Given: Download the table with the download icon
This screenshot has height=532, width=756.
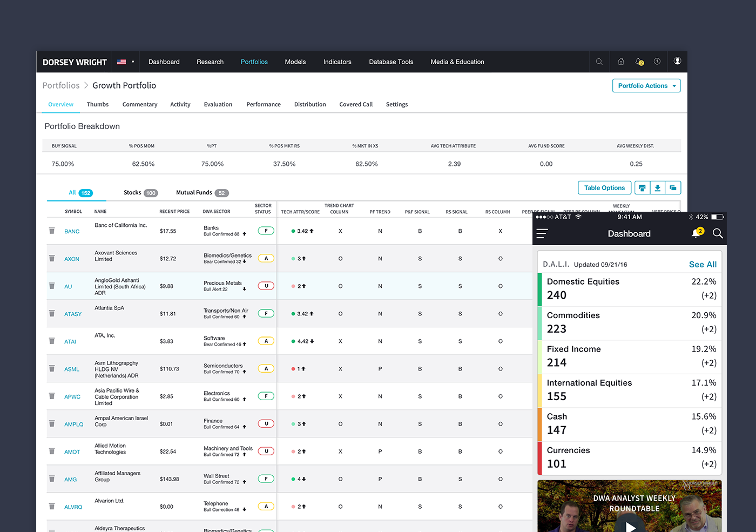Looking at the screenshot, I should coord(658,188).
